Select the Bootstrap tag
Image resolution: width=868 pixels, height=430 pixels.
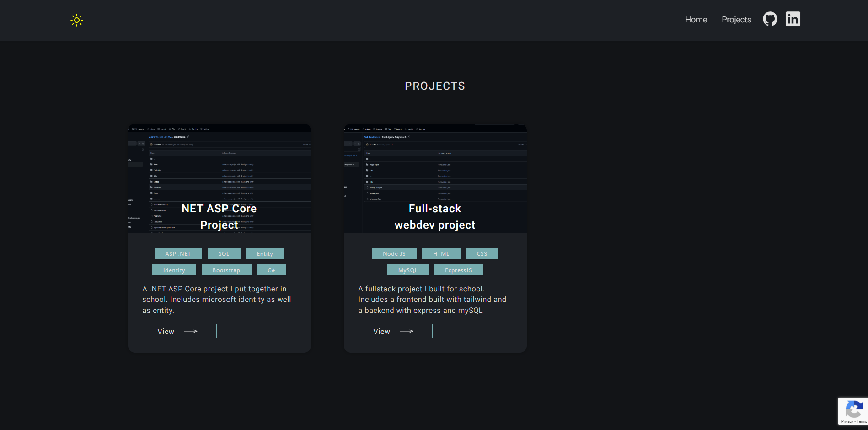[x=226, y=270]
